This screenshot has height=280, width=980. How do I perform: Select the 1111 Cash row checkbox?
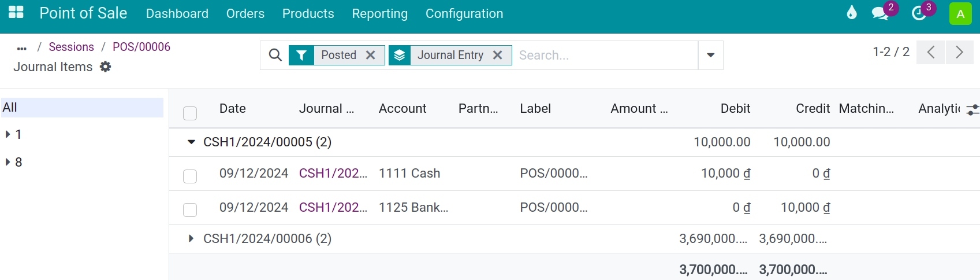[190, 176]
